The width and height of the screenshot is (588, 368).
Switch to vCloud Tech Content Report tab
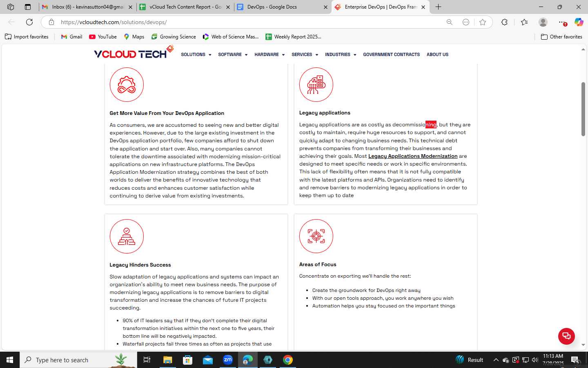point(185,7)
